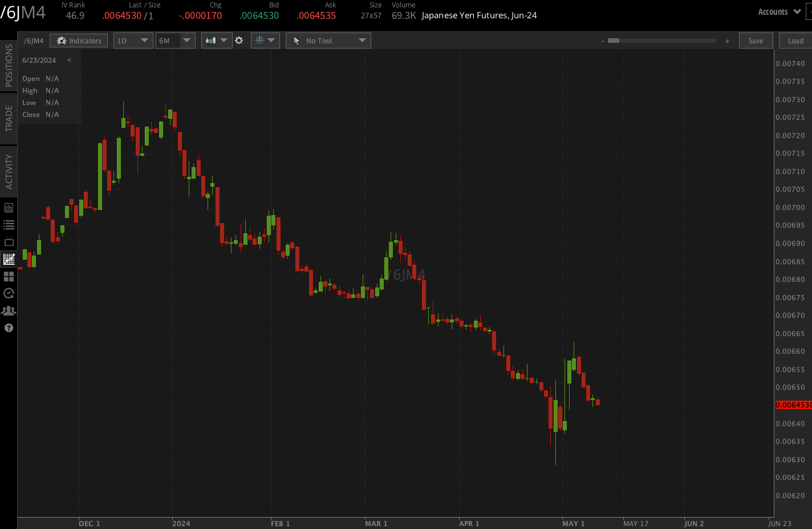Image resolution: width=812 pixels, height=529 pixels.
Task: Open the No Tool drawing tool dropdown
Action: pyautogui.click(x=328, y=41)
